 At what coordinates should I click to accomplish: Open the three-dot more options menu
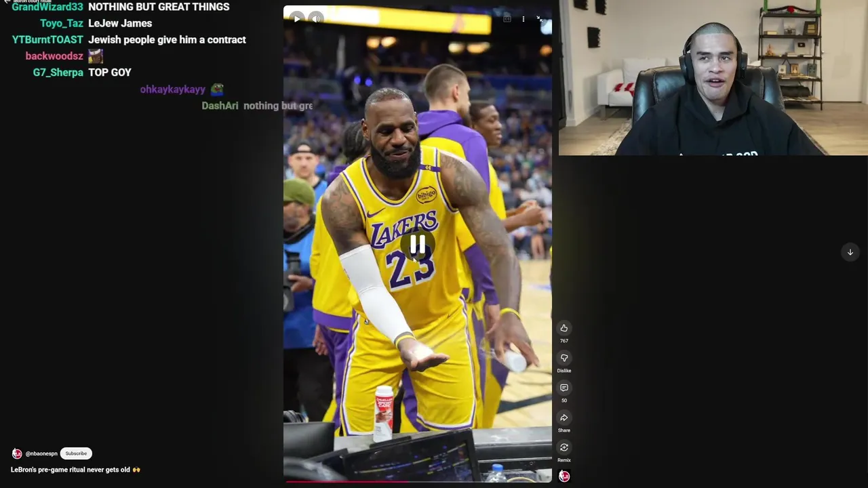pos(524,19)
